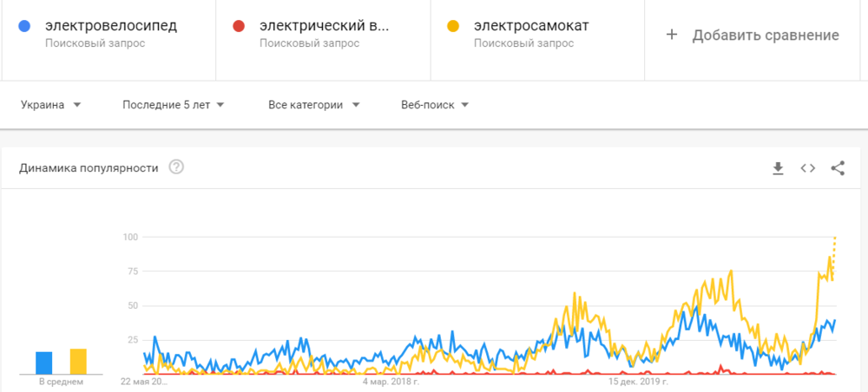Edit the электросамокат search term
The height and width of the screenshot is (392, 868).
pyautogui.click(x=531, y=26)
